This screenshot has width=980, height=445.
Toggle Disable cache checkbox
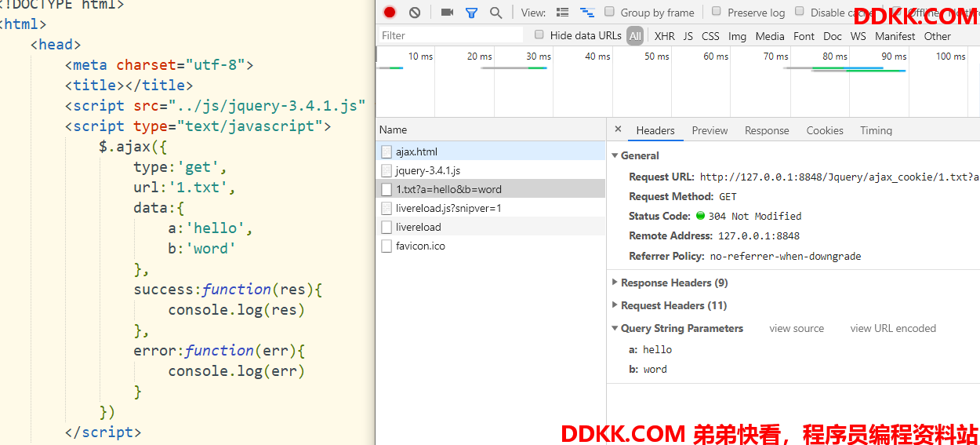click(800, 11)
